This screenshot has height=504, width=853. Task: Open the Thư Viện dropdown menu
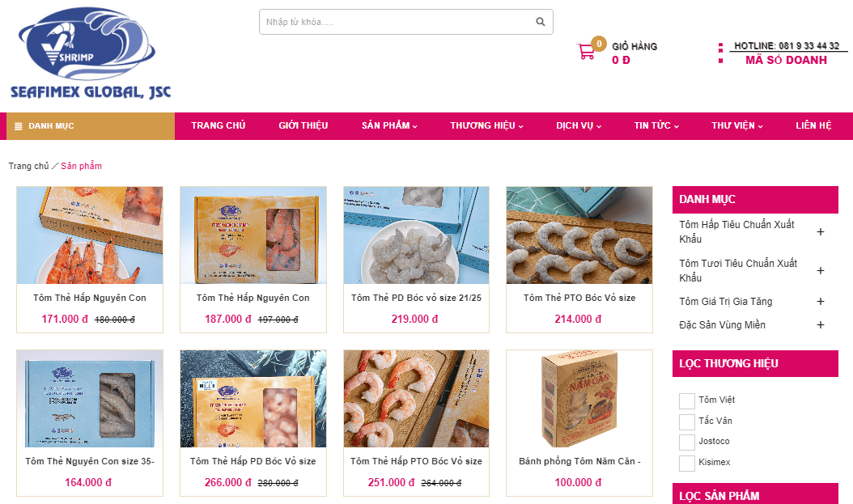point(736,125)
